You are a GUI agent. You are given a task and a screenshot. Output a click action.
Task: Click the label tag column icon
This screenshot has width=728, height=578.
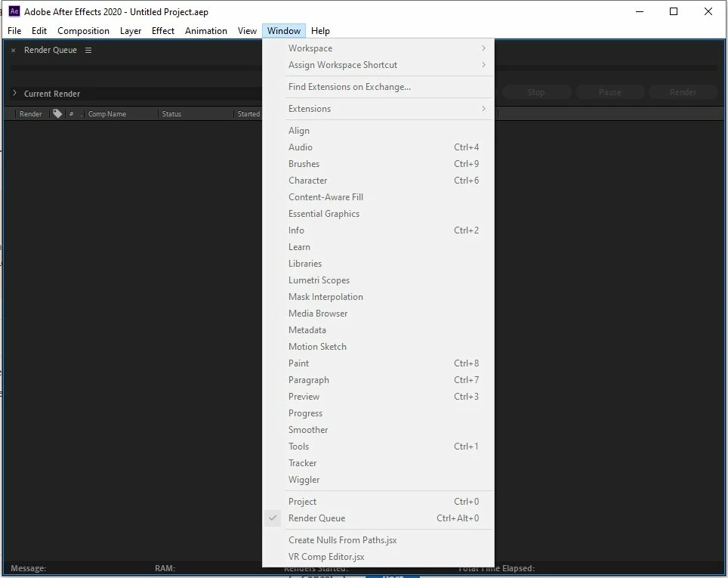tap(57, 113)
